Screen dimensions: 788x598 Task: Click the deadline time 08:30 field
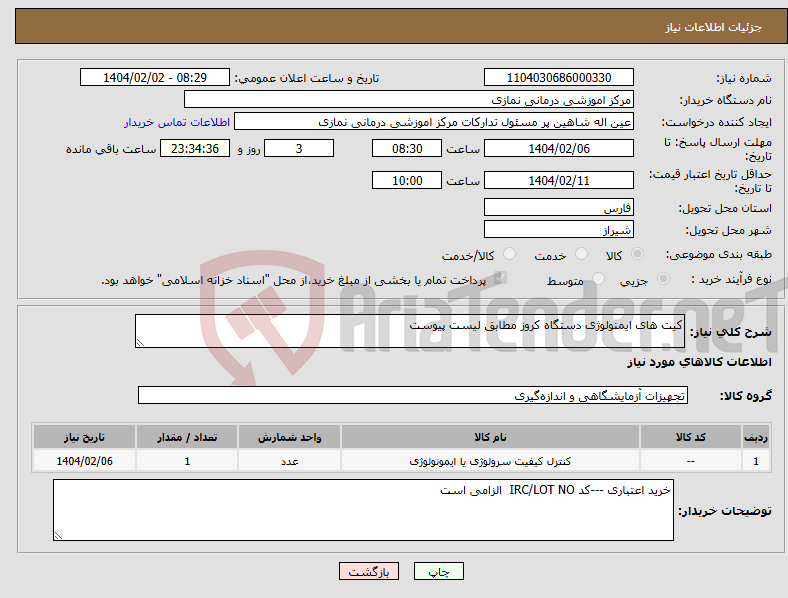(x=407, y=148)
